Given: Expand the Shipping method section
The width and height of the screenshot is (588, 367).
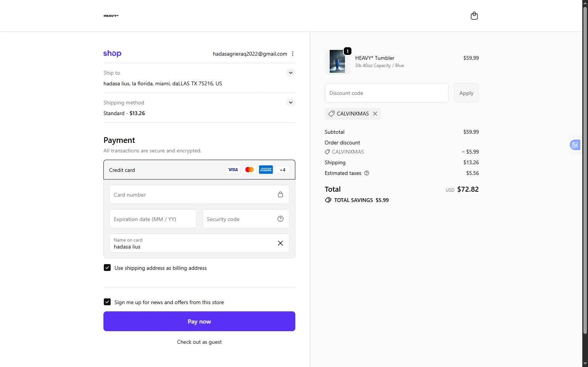Looking at the screenshot, I should coord(291,103).
